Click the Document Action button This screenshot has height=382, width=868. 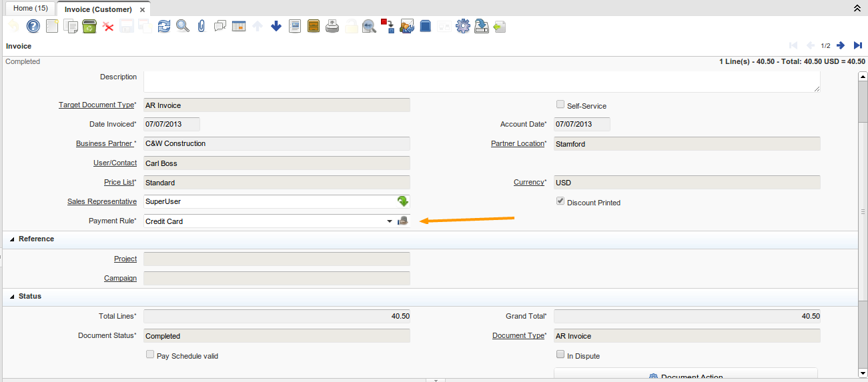(x=686, y=376)
